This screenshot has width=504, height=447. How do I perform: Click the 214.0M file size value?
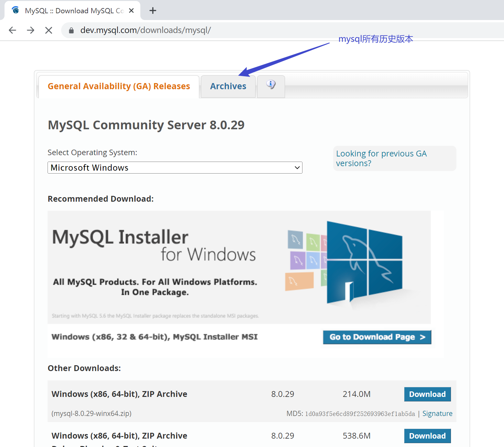(x=356, y=394)
